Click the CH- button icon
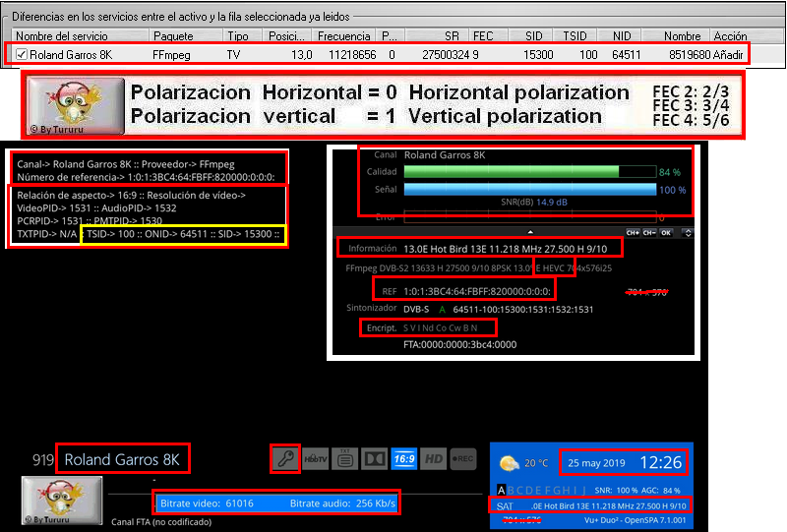 pyautogui.click(x=649, y=233)
